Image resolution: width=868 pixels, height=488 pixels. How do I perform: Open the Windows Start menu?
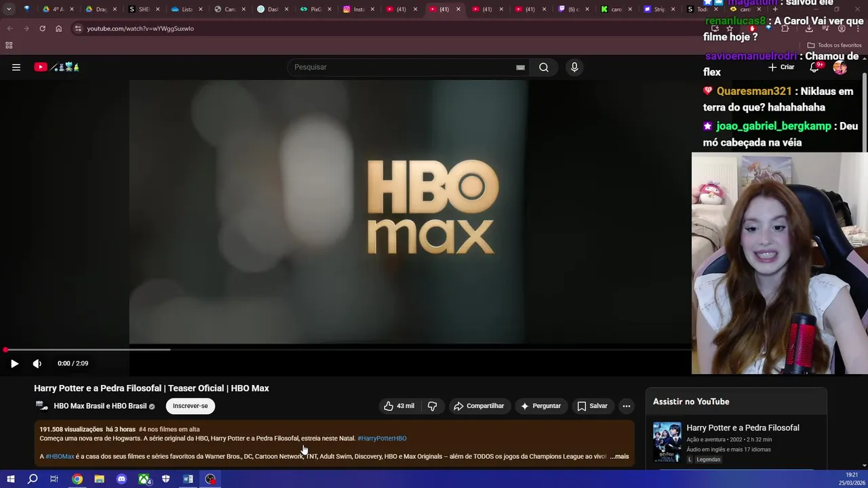(x=11, y=479)
